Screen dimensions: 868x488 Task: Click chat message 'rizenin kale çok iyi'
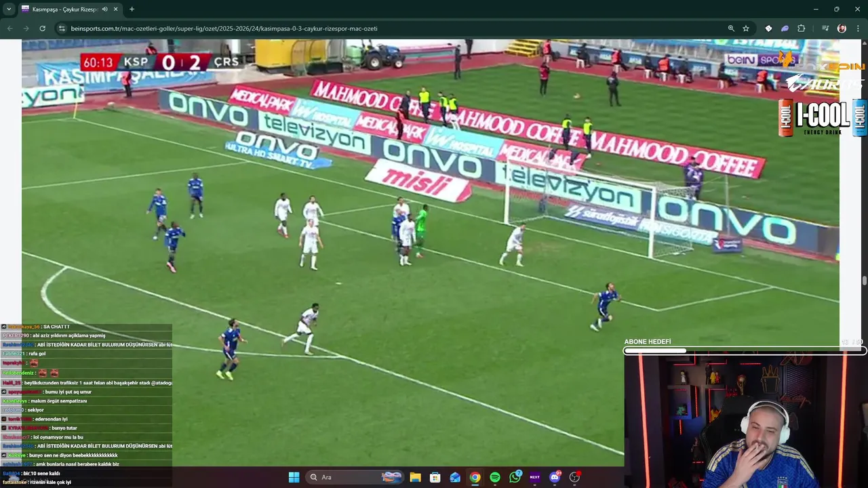pyautogui.click(x=50, y=482)
